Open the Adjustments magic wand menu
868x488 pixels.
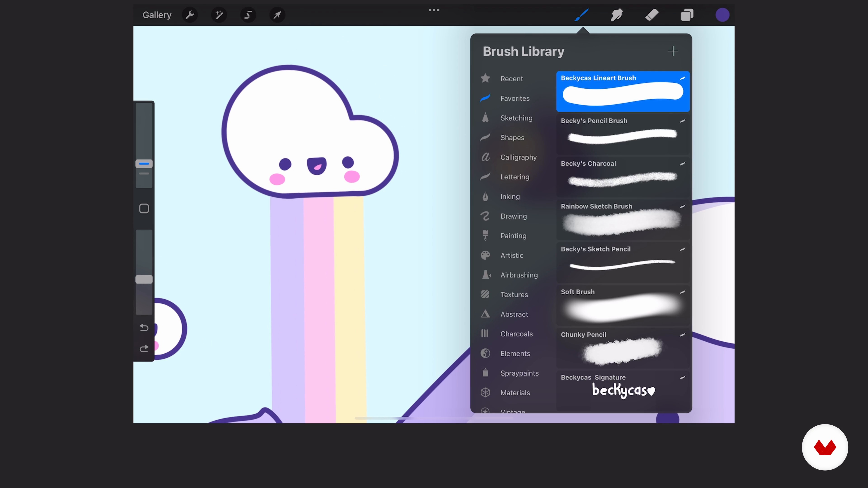tap(219, 15)
